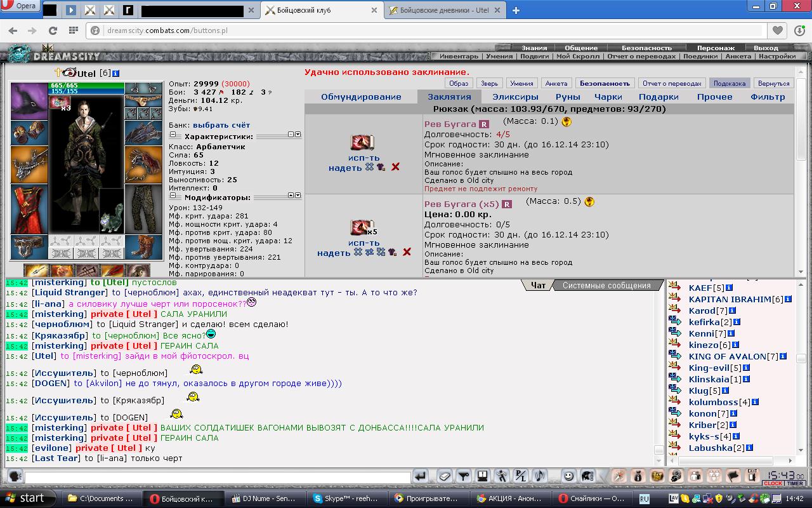Switch to the Эликсиры tab
The height and width of the screenshot is (508, 812).
[515, 97]
